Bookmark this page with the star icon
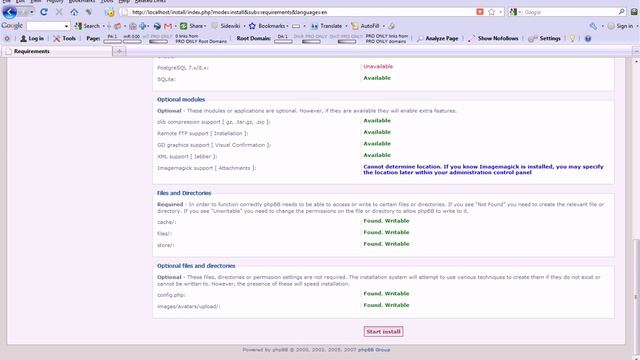 pyautogui.click(x=492, y=12)
